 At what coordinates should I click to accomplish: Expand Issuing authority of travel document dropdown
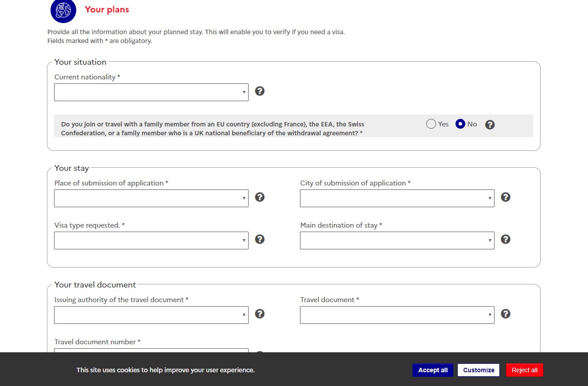tap(151, 315)
